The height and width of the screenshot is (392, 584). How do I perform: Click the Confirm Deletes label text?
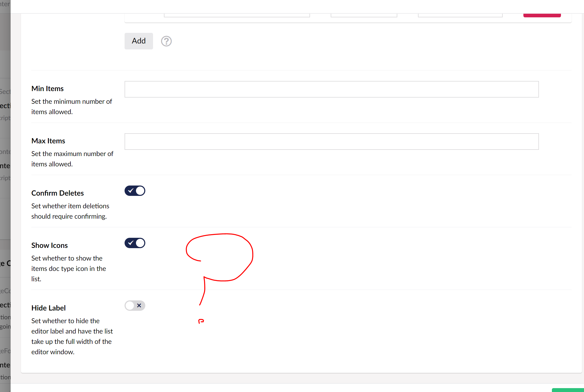(x=57, y=193)
